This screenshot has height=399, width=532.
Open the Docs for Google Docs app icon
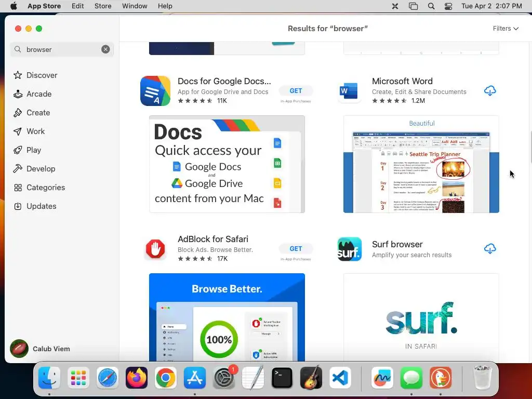click(155, 91)
